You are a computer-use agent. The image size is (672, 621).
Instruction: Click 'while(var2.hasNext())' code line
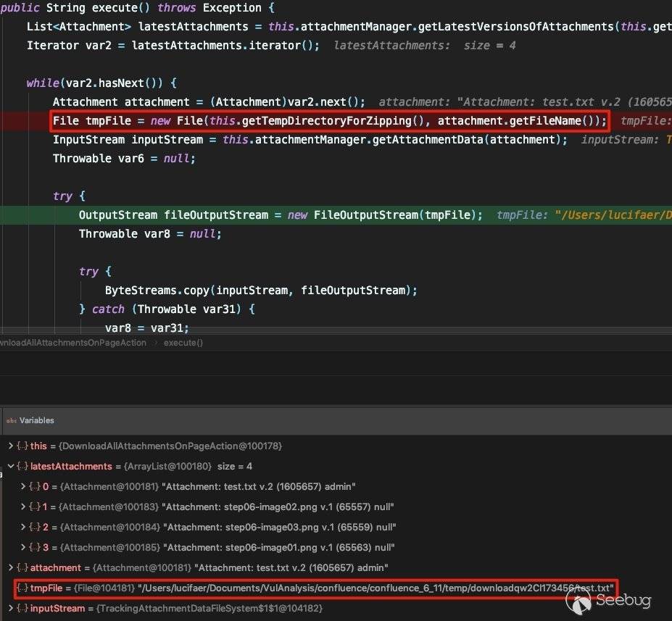pyautogui.click(x=101, y=83)
